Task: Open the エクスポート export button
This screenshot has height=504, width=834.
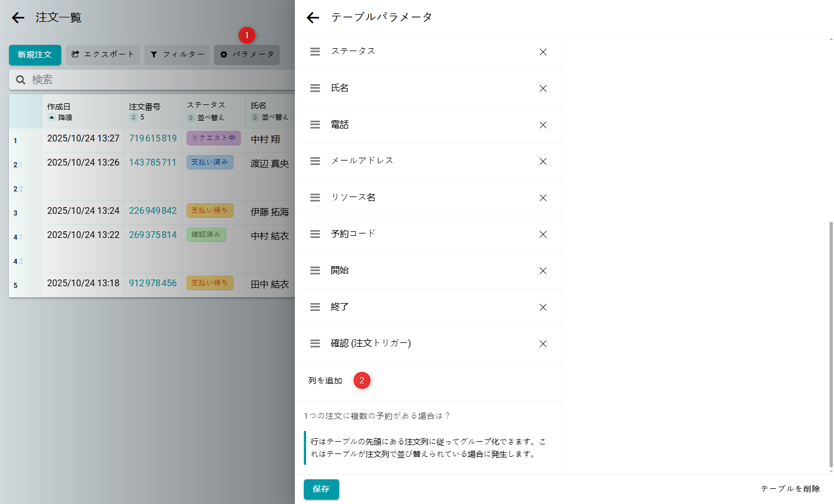Action: [x=103, y=55]
